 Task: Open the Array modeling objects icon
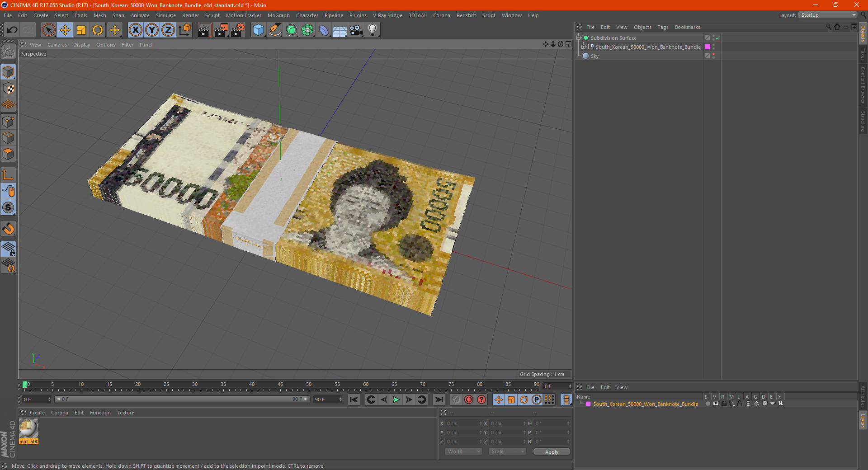click(x=307, y=30)
